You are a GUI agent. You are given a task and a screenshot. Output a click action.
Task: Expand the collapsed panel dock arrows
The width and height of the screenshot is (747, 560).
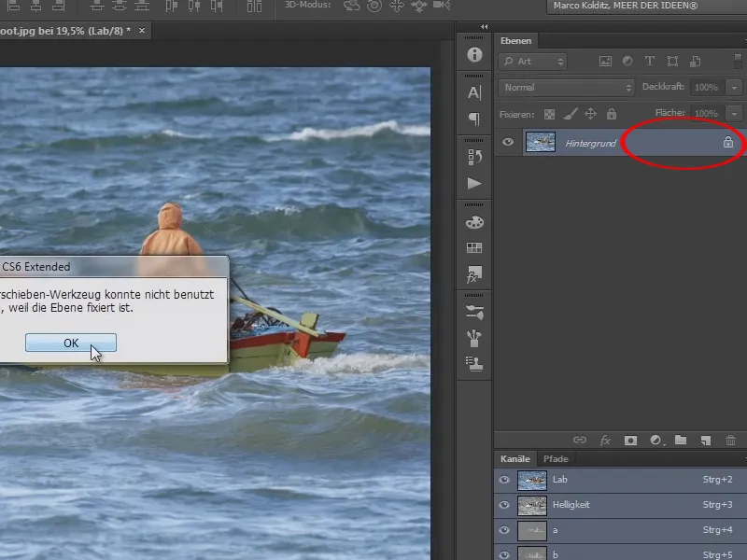[484, 27]
